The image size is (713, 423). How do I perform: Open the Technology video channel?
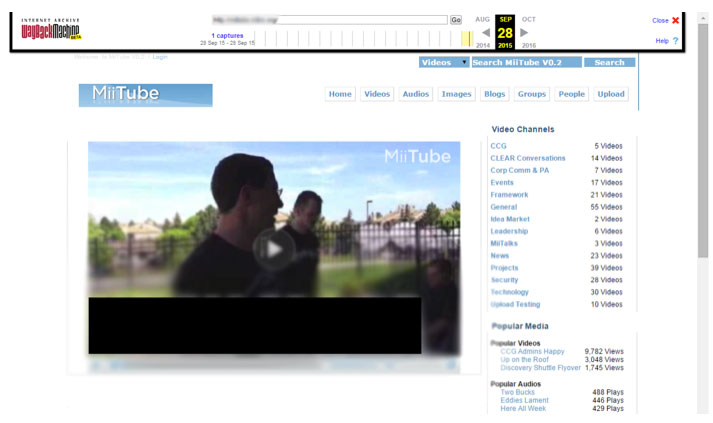[509, 292]
